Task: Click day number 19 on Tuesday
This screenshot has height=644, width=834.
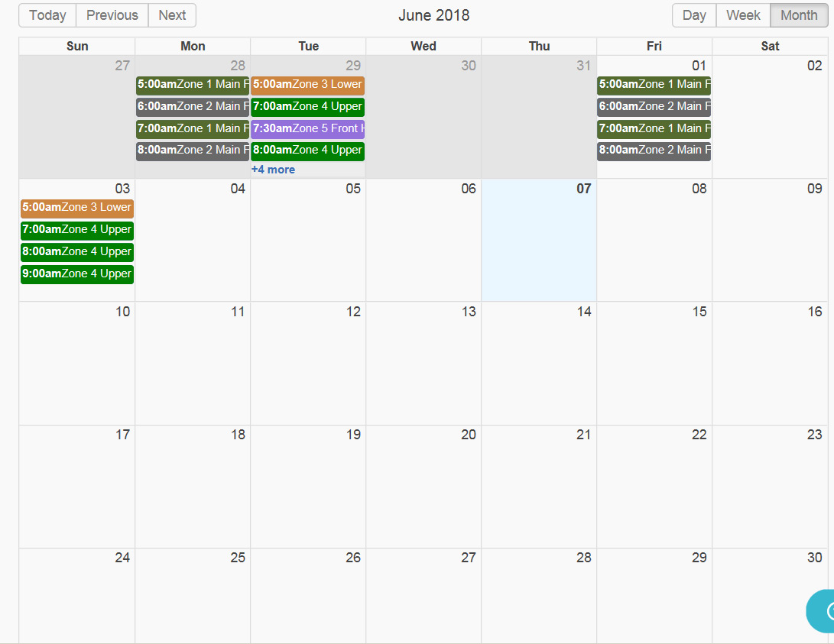Action: (353, 435)
